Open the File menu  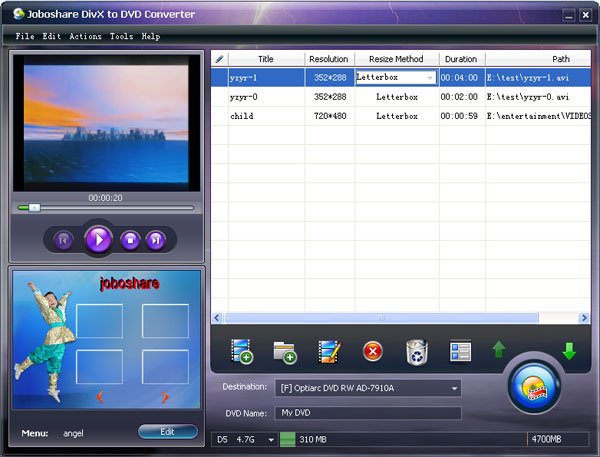coord(25,36)
